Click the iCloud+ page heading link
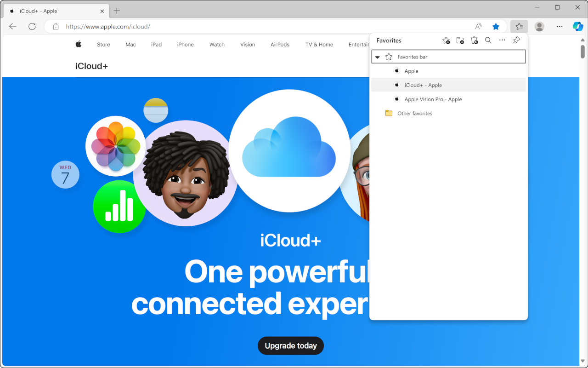 [91, 66]
